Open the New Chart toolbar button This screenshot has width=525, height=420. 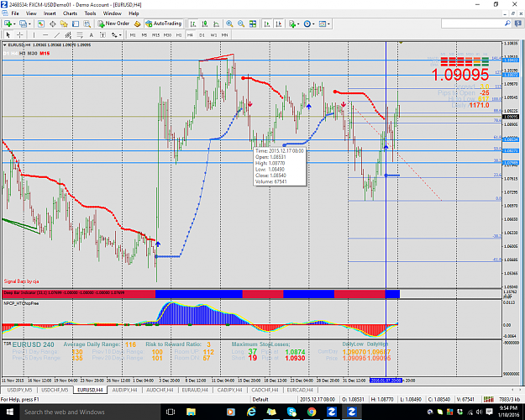pos(8,24)
